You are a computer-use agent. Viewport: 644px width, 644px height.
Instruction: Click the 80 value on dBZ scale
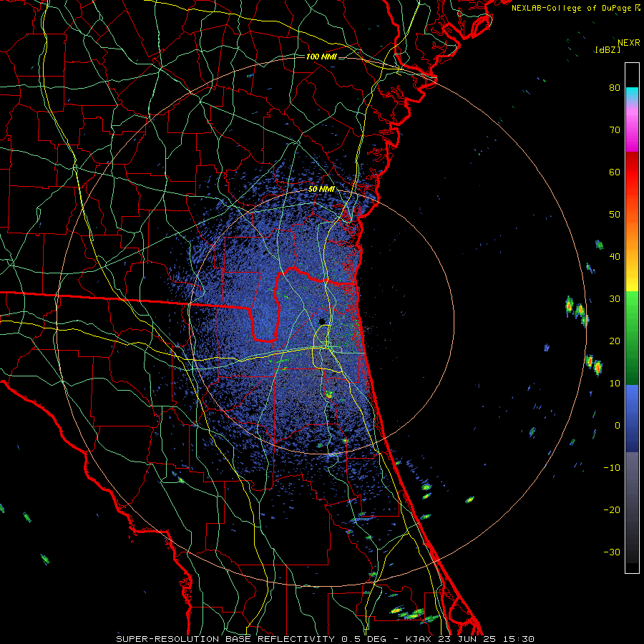[615, 88]
